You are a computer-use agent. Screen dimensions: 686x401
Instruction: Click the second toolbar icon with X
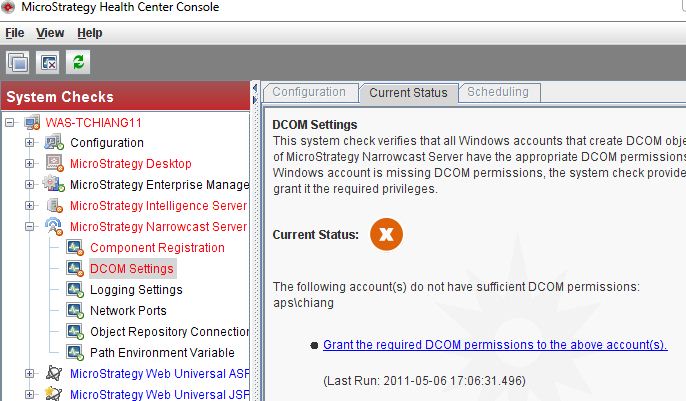[x=48, y=62]
